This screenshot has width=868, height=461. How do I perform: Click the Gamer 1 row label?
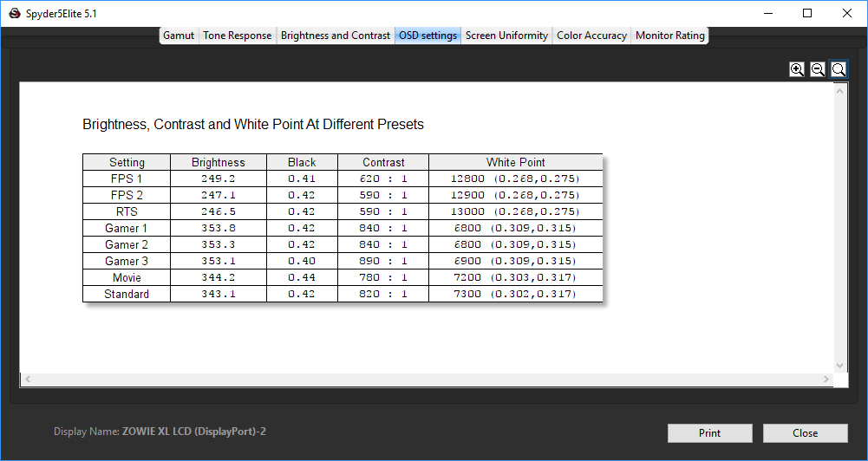point(127,228)
